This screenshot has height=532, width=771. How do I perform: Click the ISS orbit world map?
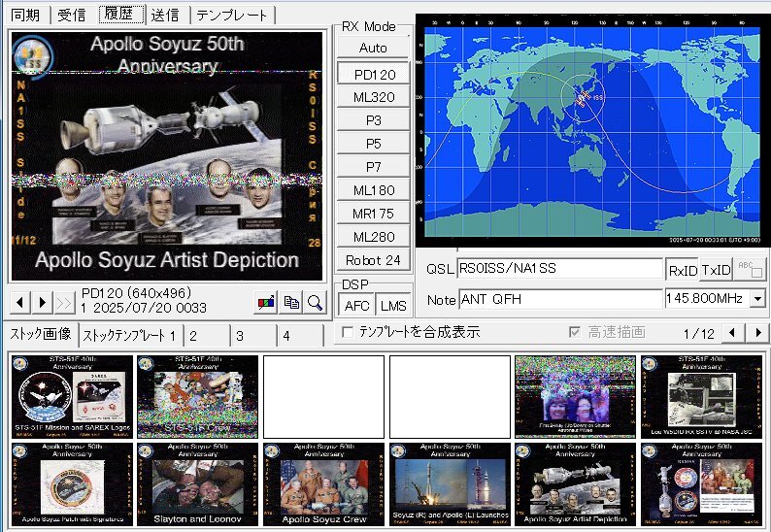pyautogui.click(x=591, y=130)
